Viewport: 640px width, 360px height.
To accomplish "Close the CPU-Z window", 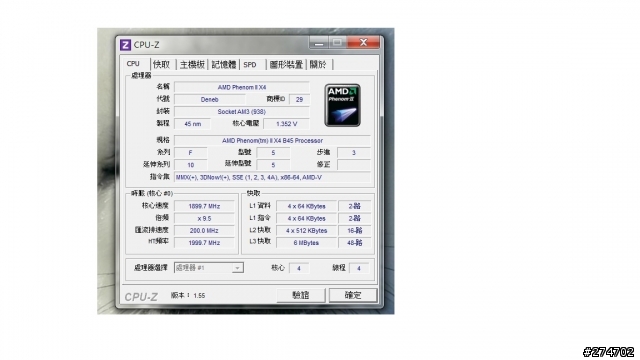I will pos(363,42).
